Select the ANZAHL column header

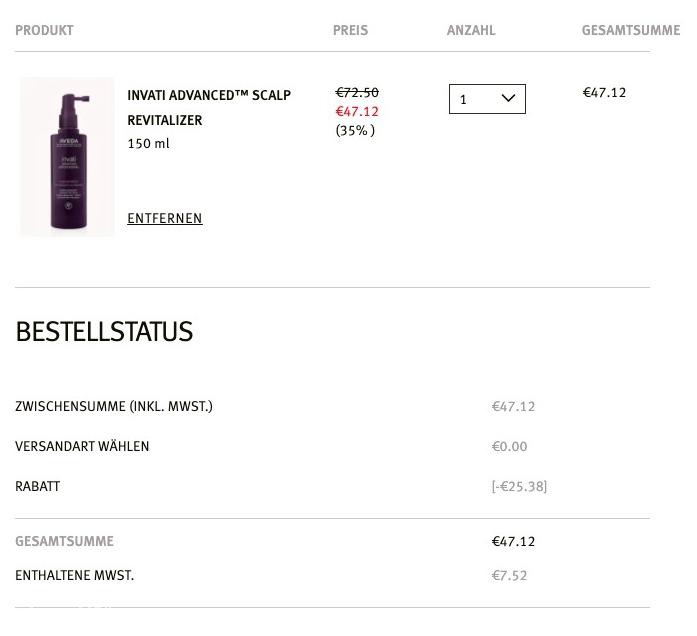point(471,30)
